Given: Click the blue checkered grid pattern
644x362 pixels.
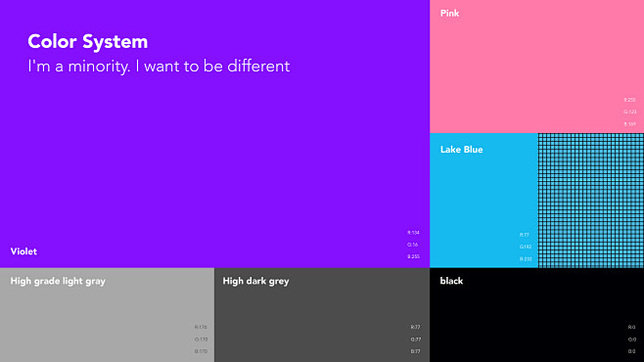Looking at the screenshot, I should 591,201.
